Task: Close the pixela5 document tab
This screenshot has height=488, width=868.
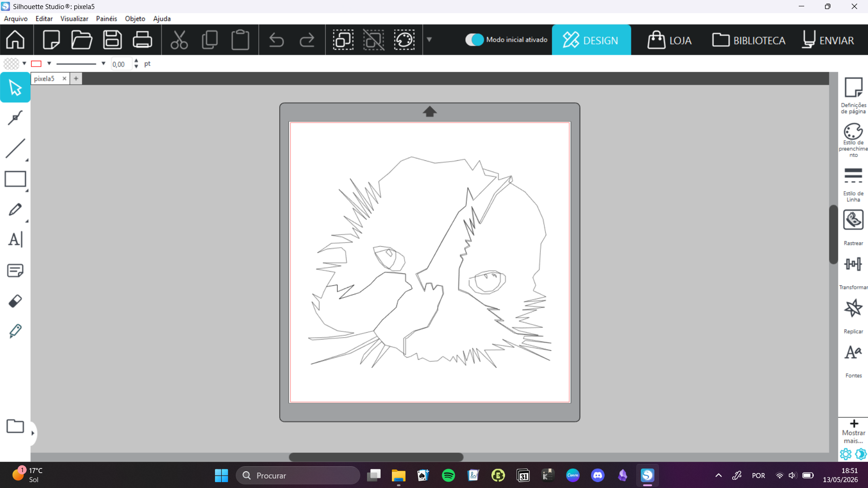Action: click(x=64, y=78)
